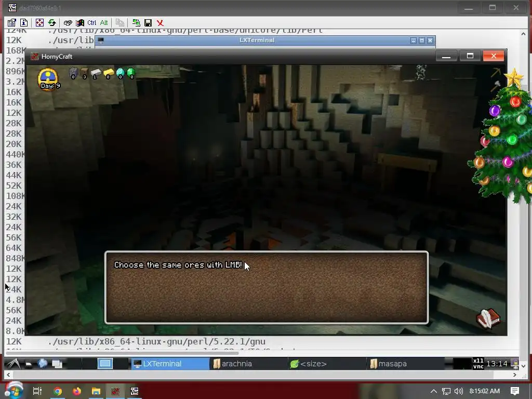Send Ctrl+Alt+Del via VNC toolbar

click(x=68, y=23)
